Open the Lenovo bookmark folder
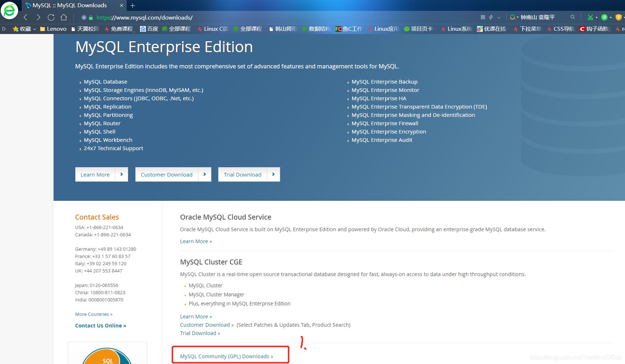The image size is (625, 364). (x=53, y=29)
